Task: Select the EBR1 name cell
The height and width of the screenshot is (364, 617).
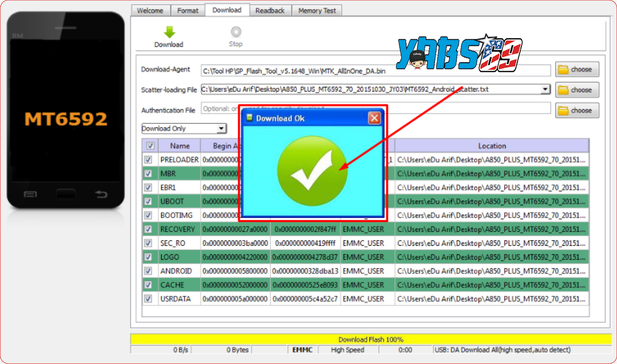Action: pos(179,187)
